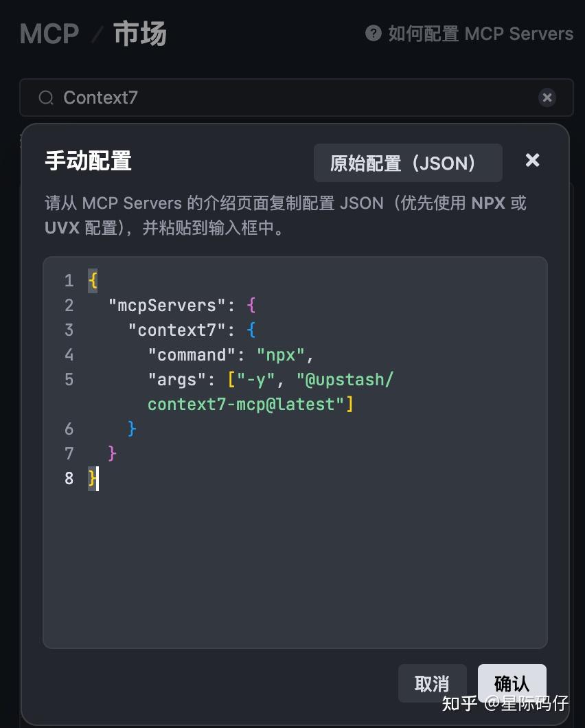
Task: Click inside the JSON editor area
Action: tap(295, 549)
